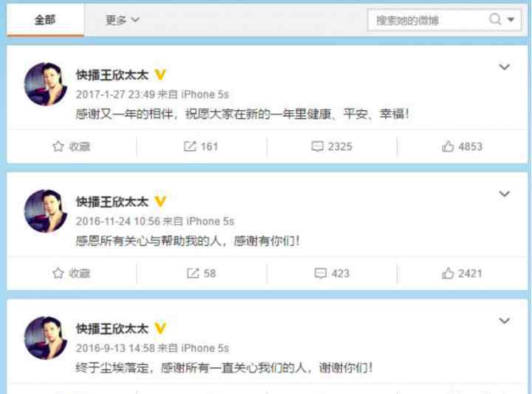Viewport: 532px width, 394px height.
Task: Expand the first post's options chevron
Action: [504, 67]
